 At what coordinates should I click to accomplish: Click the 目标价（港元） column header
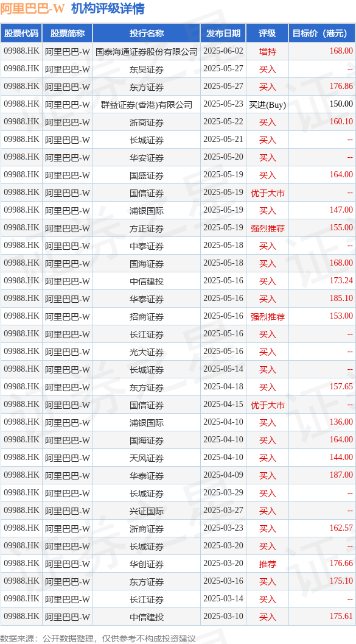click(x=323, y=34)
